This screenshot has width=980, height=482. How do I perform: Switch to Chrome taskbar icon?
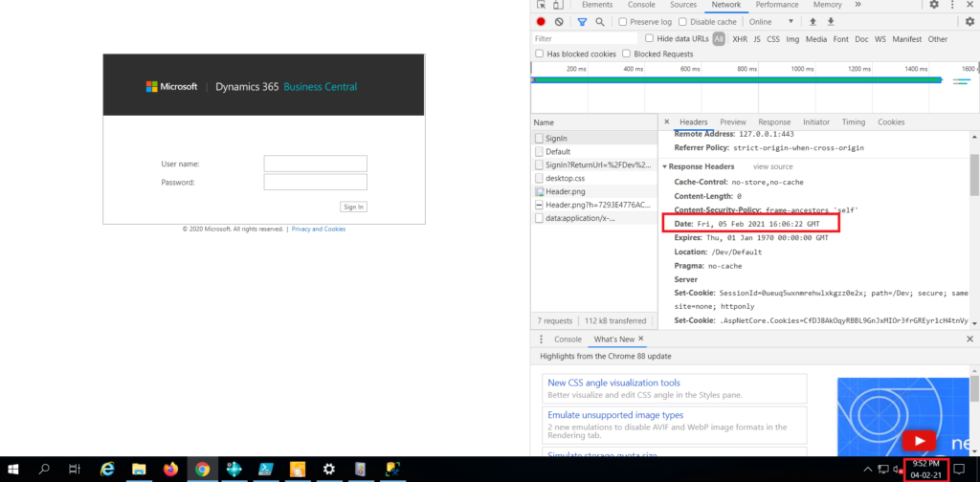[x=202, y=469]
